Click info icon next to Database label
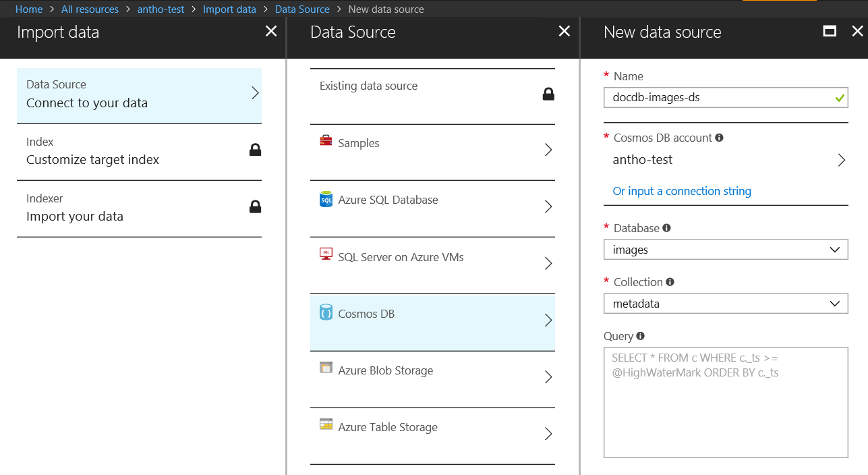 pyautogui.click(x=666, y=228)
